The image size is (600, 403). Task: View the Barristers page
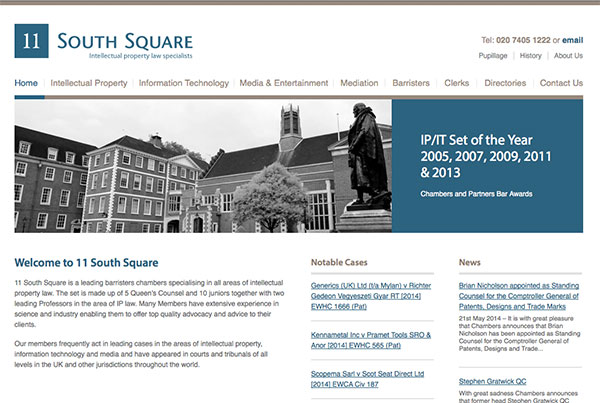click(411, 83)
